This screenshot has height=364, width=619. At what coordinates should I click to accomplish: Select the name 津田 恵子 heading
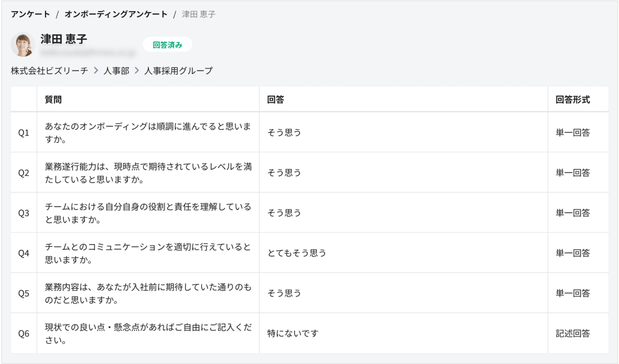pyautogui.click(x=63, y=39)
